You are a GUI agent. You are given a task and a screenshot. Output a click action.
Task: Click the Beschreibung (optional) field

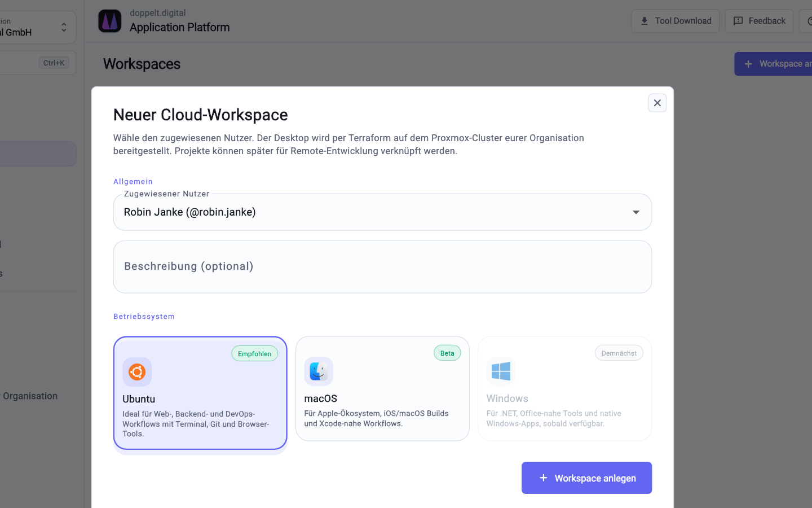(x=382, y=266)
